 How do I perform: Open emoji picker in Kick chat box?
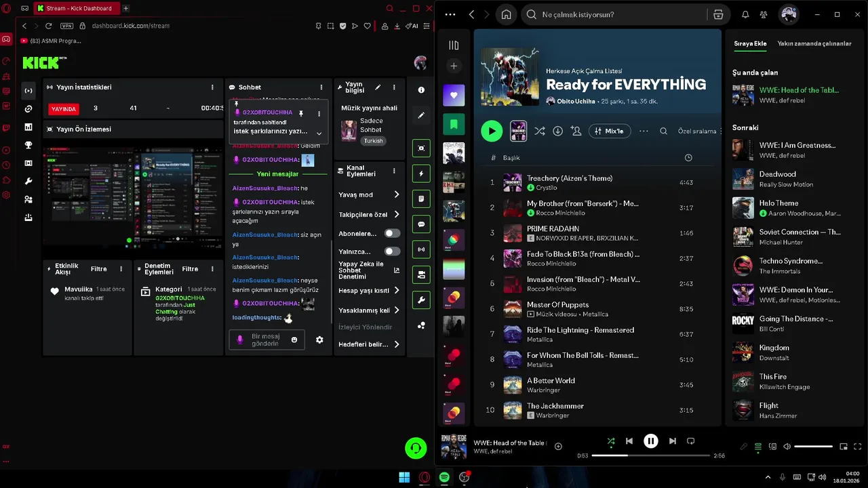[294, 340]
